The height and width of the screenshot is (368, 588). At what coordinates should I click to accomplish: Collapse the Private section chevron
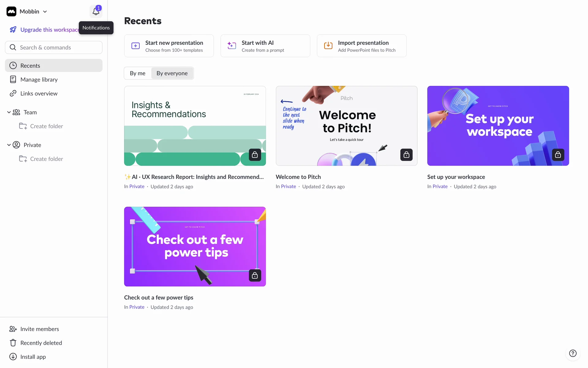click(9, 145)
